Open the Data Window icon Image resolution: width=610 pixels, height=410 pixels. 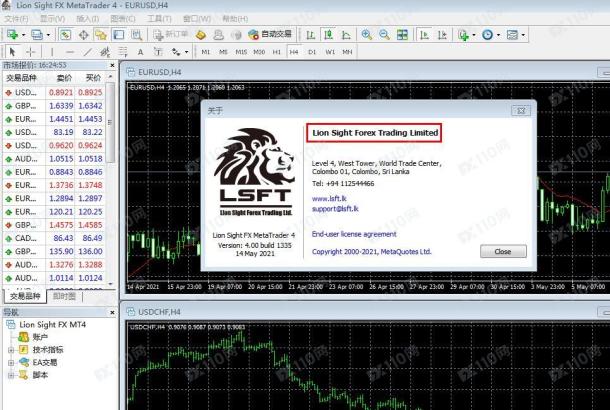tap(83, 35)
